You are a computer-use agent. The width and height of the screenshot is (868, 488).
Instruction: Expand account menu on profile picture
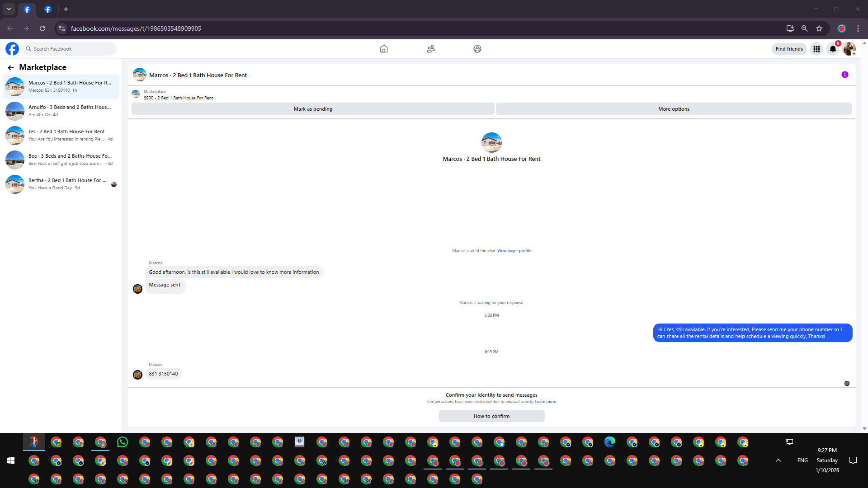pyautogui.click(x=849, y=49)
